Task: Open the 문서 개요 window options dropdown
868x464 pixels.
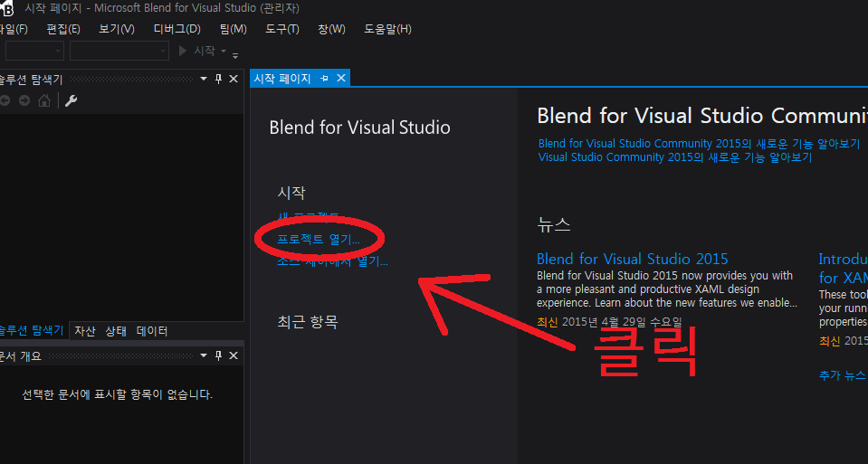Action: point(203,355)
